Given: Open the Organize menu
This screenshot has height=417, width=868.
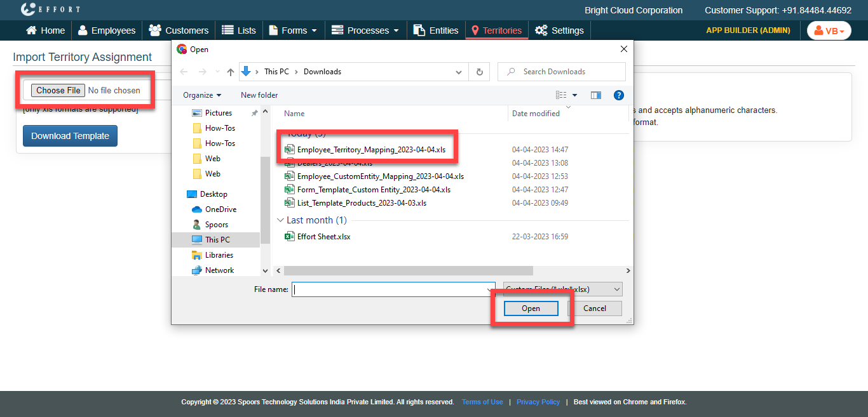Looking at the screenshot, I should (202, 95).
